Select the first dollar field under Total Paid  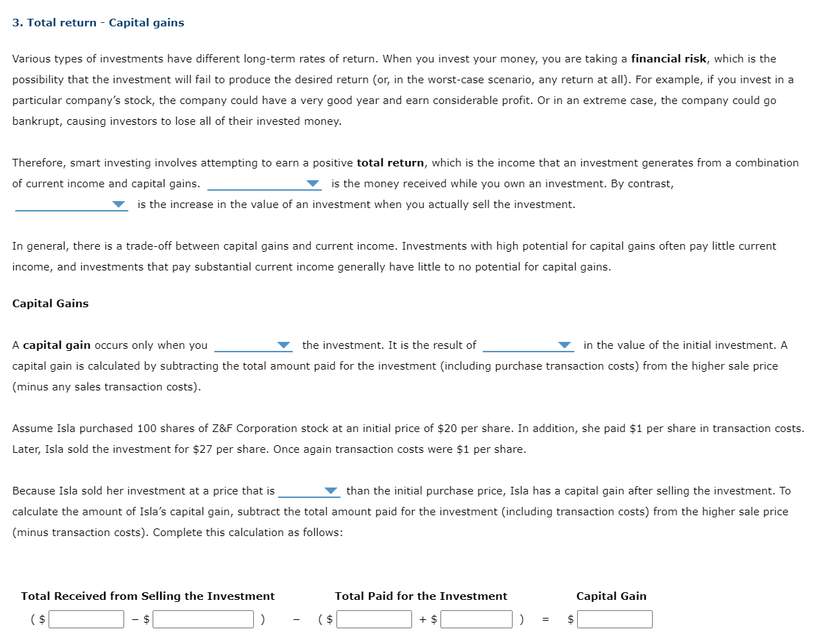(x=373, y=619)
